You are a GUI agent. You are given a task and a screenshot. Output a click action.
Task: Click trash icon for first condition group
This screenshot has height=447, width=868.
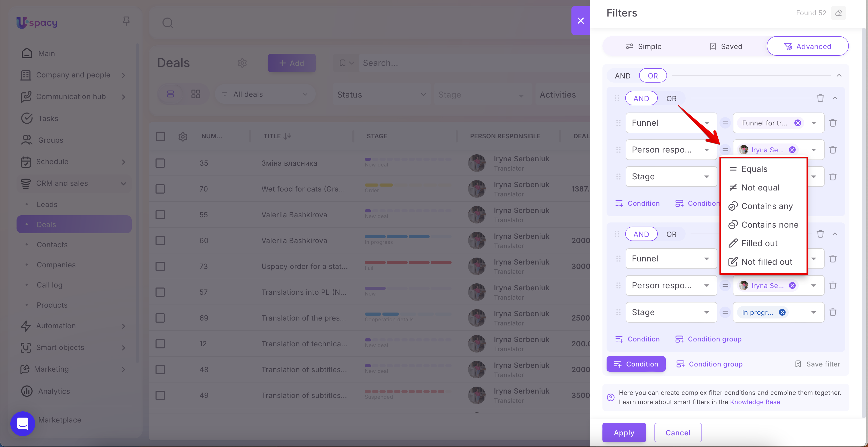[x=820, y=98]
